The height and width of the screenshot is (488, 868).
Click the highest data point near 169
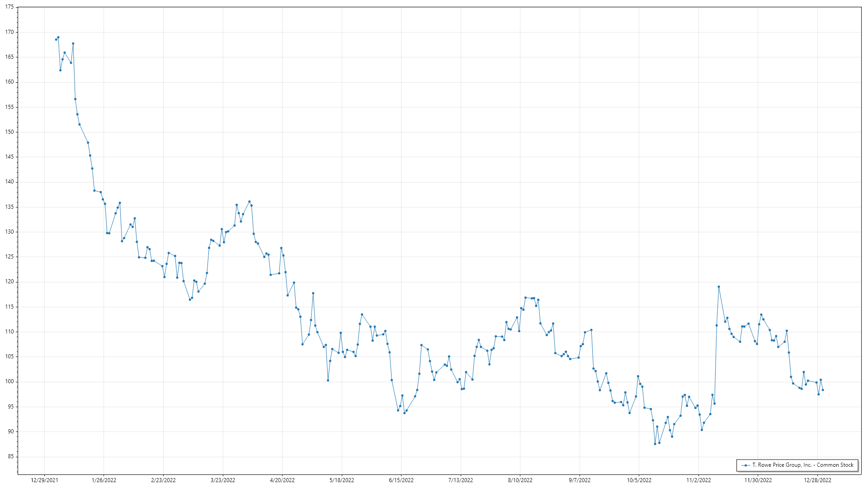coord(58,38)
